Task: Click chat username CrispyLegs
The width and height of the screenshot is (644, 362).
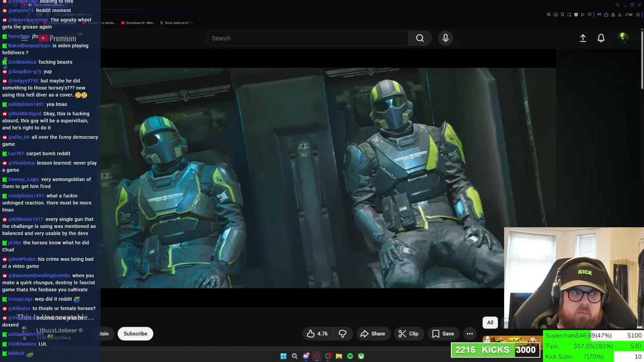Action: coord(20,299)
